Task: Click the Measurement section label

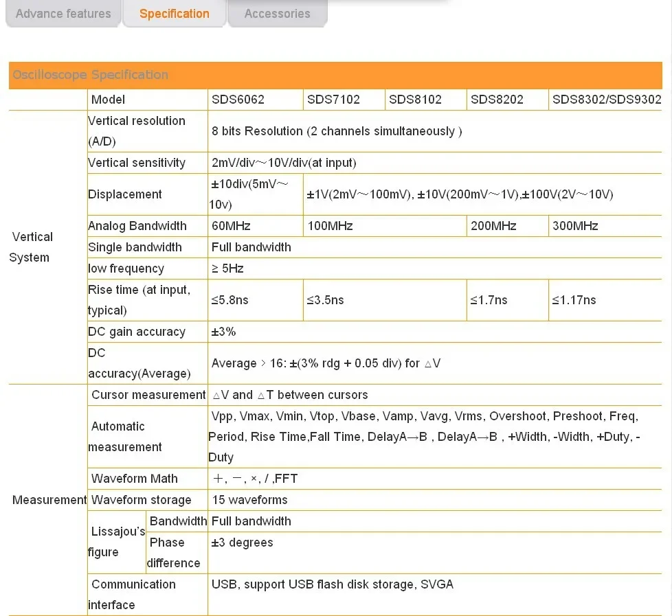Action: tap(49, 500)
